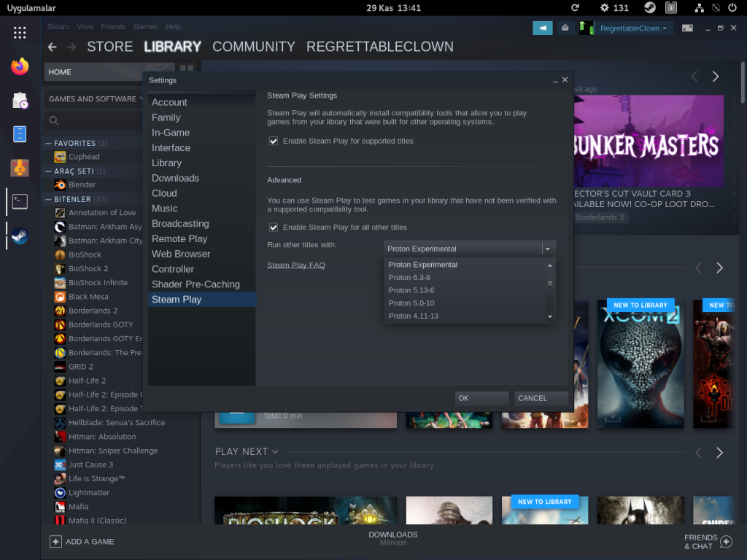
Task: Open Steam inbox envelope icon
Action: [x=565, y=28]
